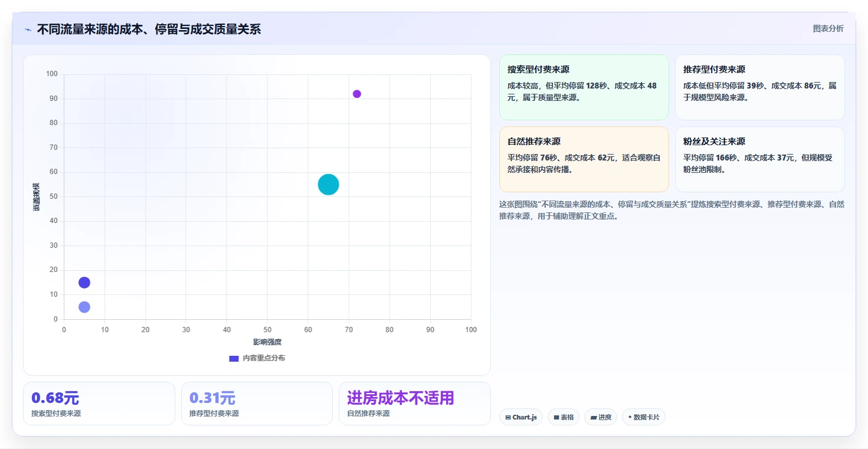Click the 搜索型付费来源 heading in the green card
Viewport: 868px width, 449px height.
click(x=538, y=70)
